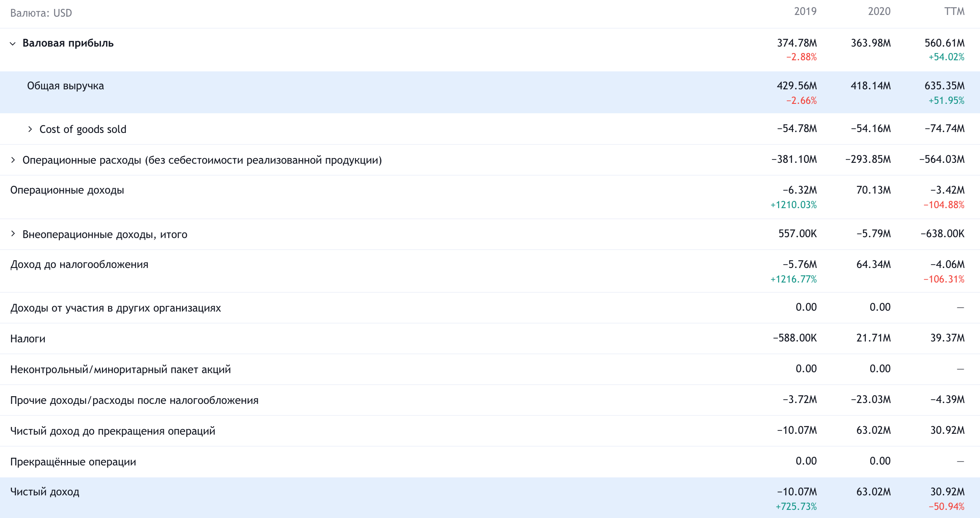Click after-tax other TTM value −4.39M
Image resolution: width=980 pixels, height=518 pixels.
pos(948,400)
